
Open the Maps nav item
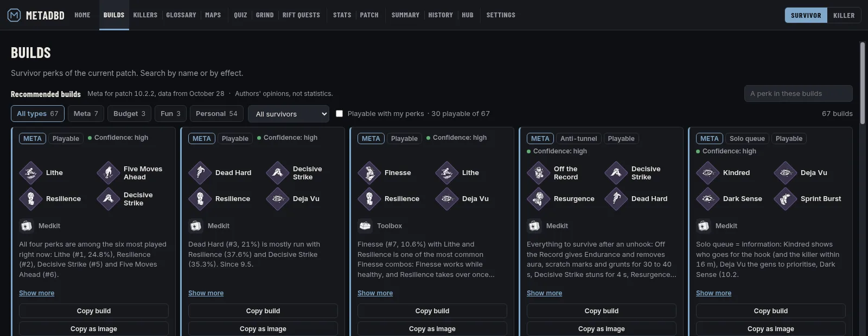point(213,15)
